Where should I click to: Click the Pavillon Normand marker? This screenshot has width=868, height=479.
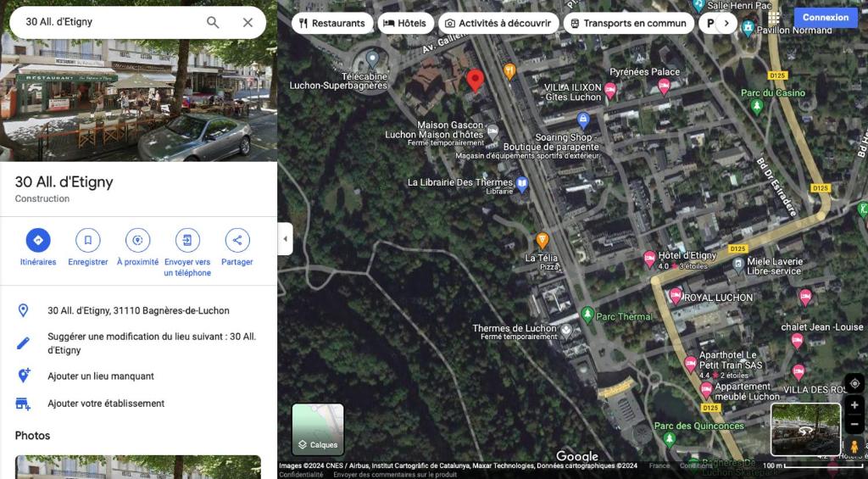(x=748, y=26)
